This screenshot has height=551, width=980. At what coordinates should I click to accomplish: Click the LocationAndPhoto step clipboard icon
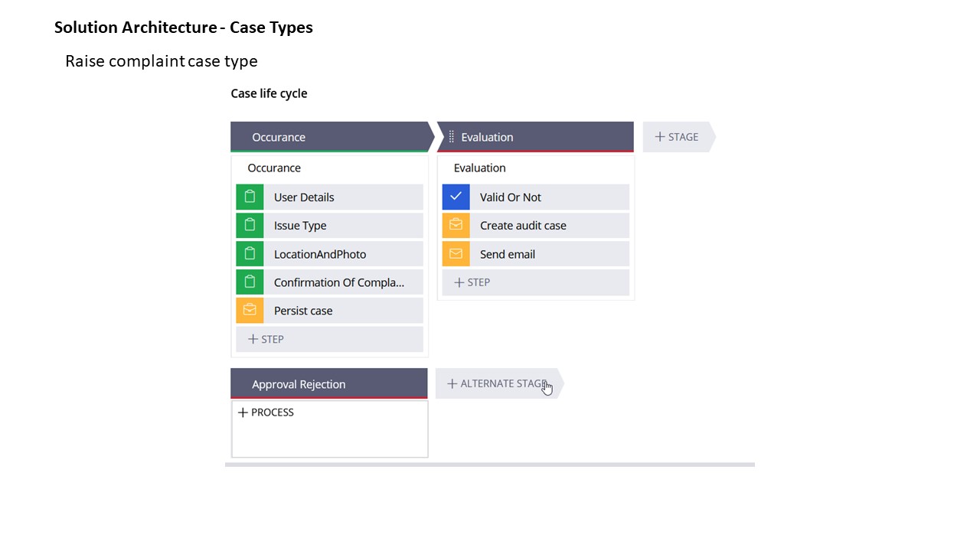250,254
